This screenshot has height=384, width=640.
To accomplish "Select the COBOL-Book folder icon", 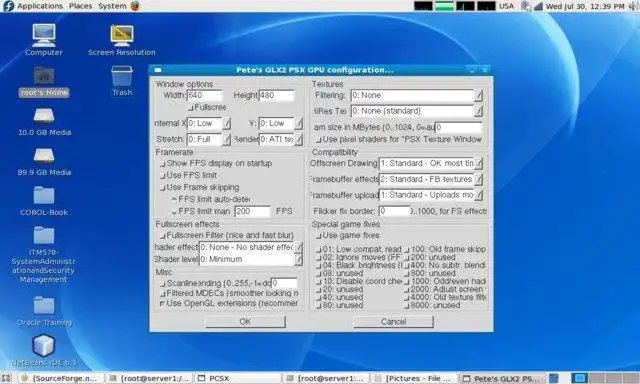I will tap(44, 200).
